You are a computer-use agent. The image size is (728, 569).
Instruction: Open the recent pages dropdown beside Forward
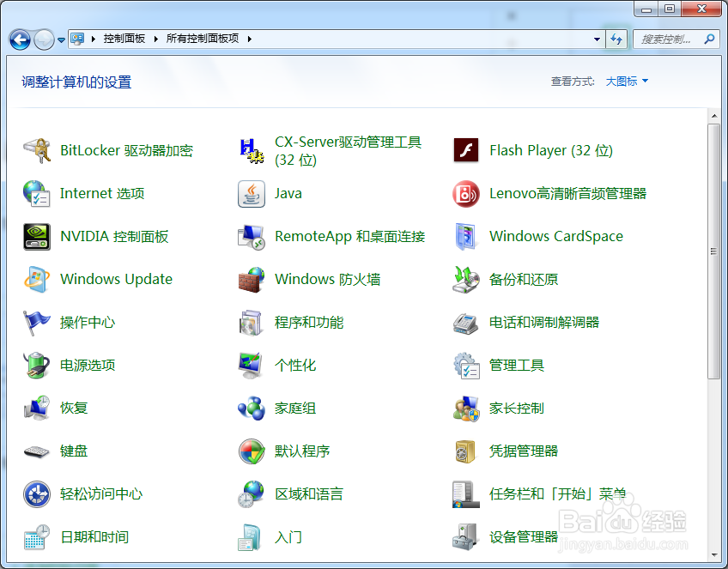61,40
